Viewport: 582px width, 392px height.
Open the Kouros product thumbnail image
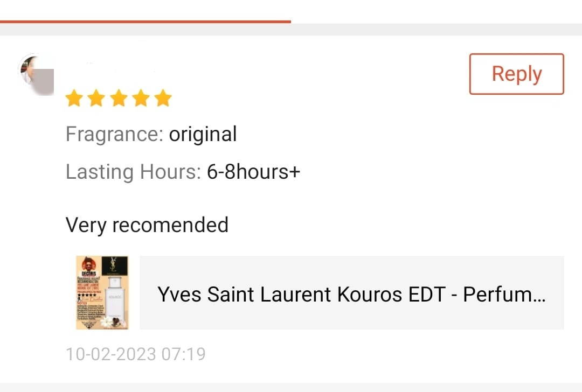tap(102, 292)
